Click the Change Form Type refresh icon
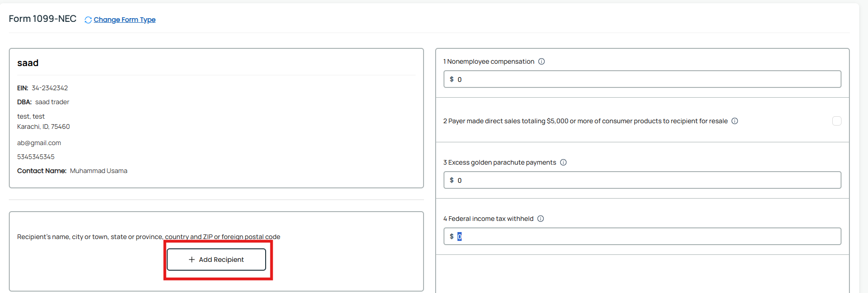The image size is (868, 293). pyautogui.click(x=88, y=20)
